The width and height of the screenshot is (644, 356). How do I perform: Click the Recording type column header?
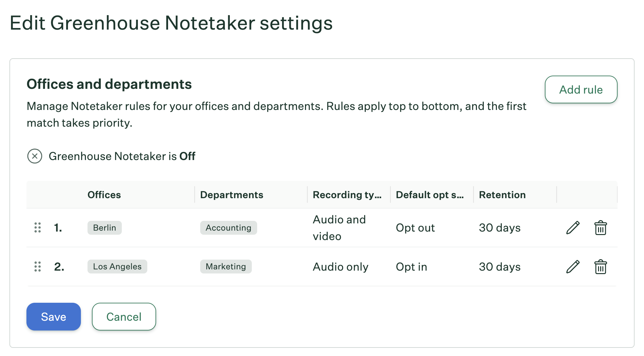coord(347,195)
